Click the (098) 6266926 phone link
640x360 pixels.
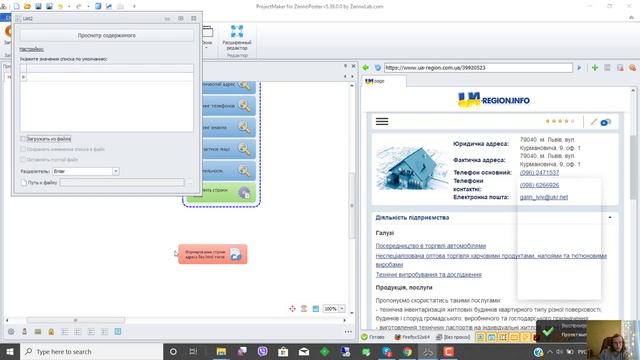(x=539, y=185)
